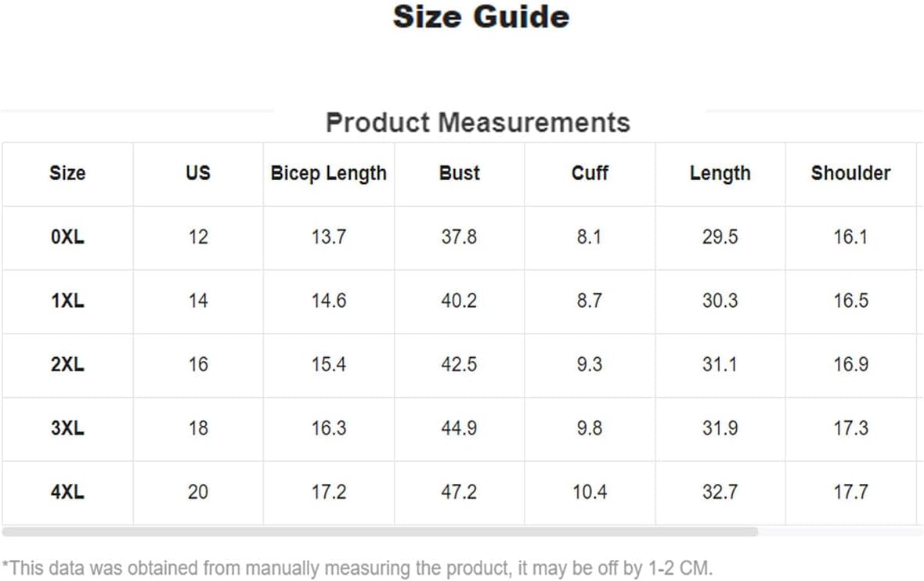The height and width of the screenshot is (581, 924).
Task: Click the US column header
Action: [198, 172]
